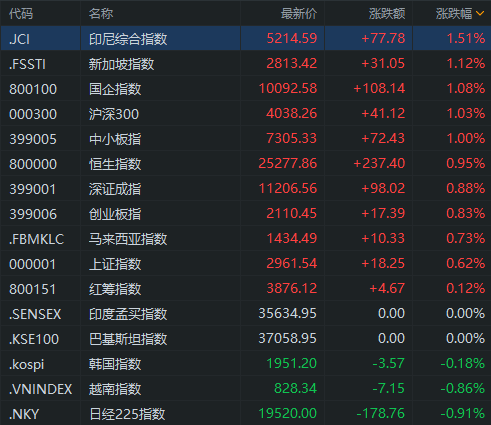Image resolution: width=491 pixels, height=425 pixels.
Task: Click the 名称 column header
Action: tap(101, 14)
